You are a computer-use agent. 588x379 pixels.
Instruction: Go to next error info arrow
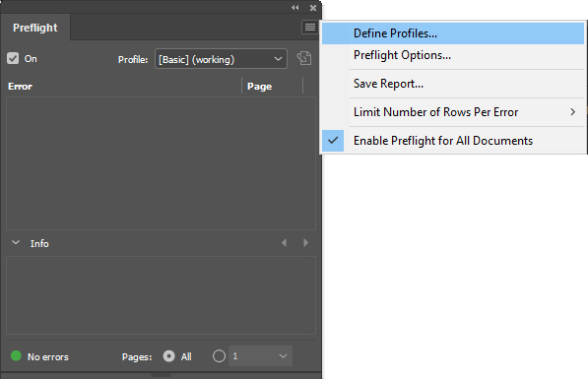coord(305,243)
